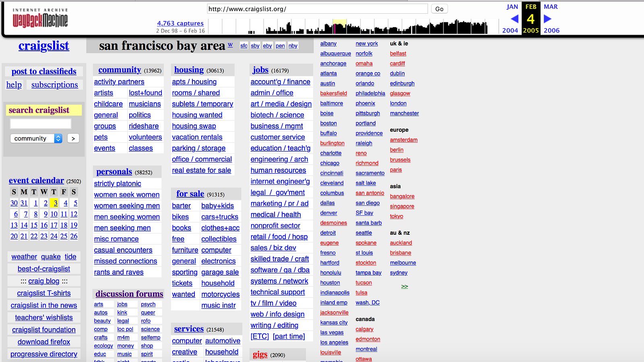Image resolution: width=644 pixels, height=362 pixels.
Task: Go to previous capture arrow (Jan)
Action: click(x=514, y=19)
